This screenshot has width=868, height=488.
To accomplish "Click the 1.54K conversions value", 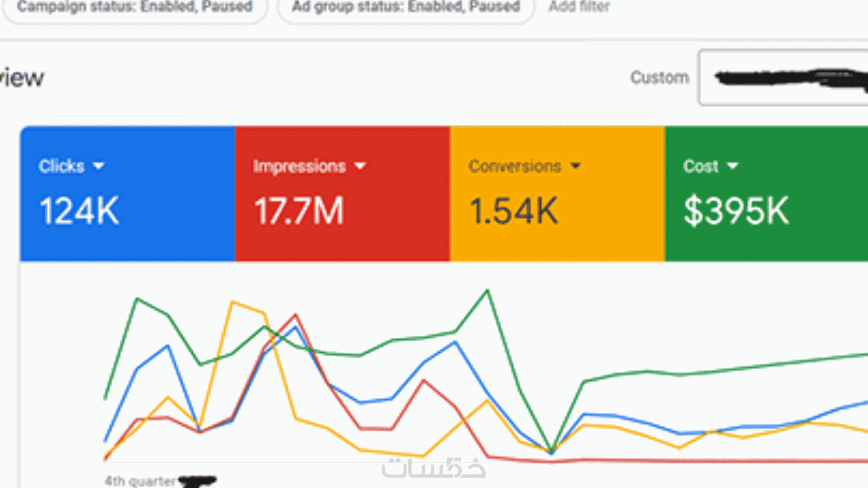I will point(513,211).
